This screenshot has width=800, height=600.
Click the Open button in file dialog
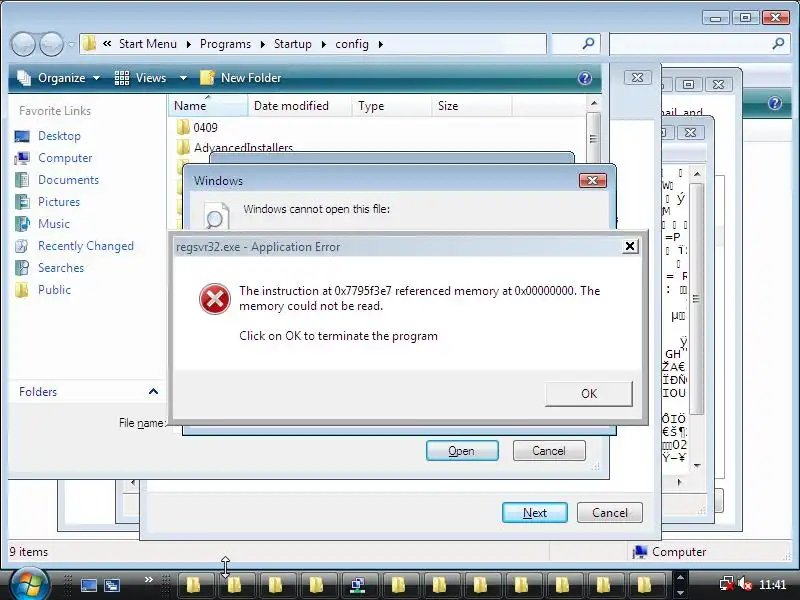point(462,451)
